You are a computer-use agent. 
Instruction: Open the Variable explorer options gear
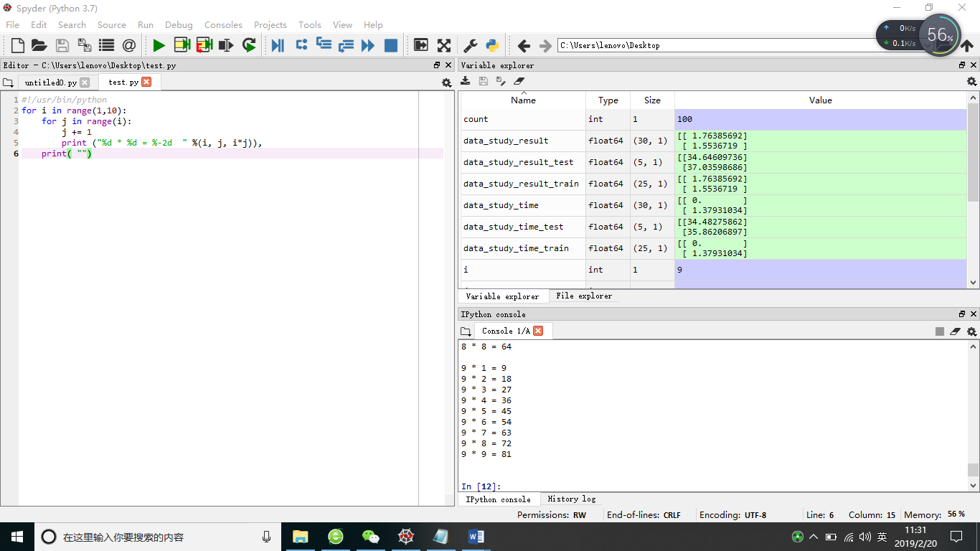[972, 81]
